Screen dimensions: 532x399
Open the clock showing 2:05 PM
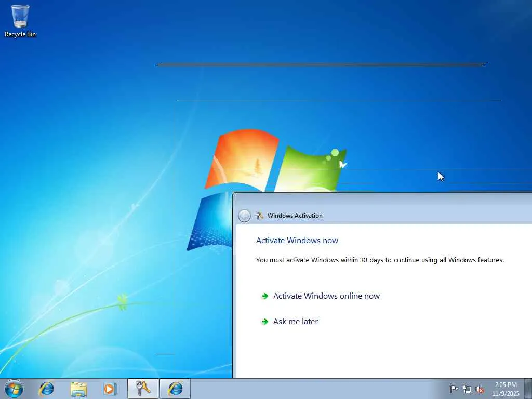pos(506,389)
